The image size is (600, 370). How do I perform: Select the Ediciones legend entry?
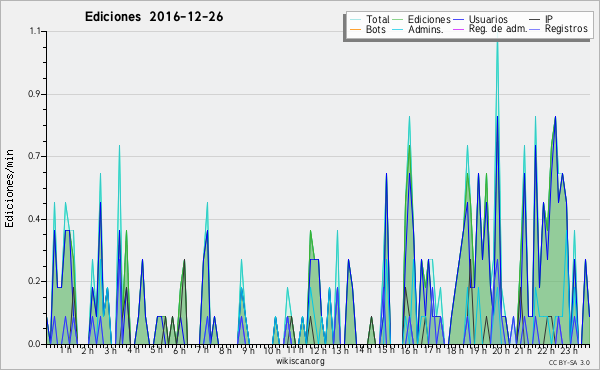tap(429, 19)
